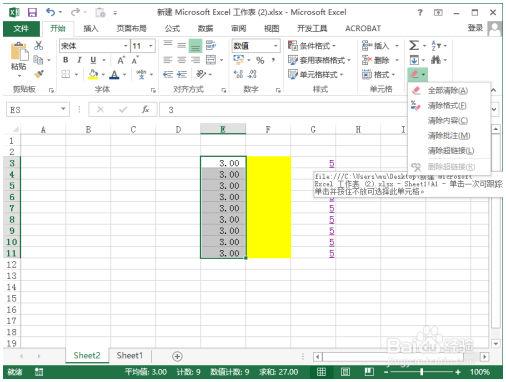Screen dimensions: 506x382
Task: Click hyperlink 5 in cell G7
Action: [x=332, y=208]
